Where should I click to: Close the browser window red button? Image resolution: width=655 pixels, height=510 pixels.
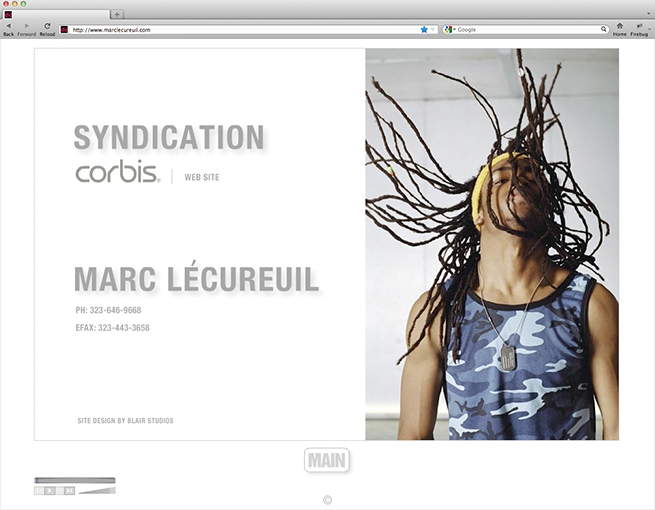coord(6,4)
